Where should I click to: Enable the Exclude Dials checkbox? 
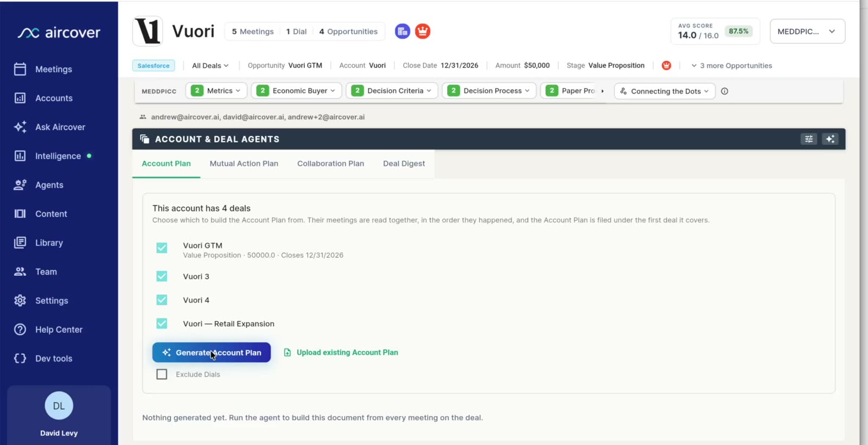162,374
